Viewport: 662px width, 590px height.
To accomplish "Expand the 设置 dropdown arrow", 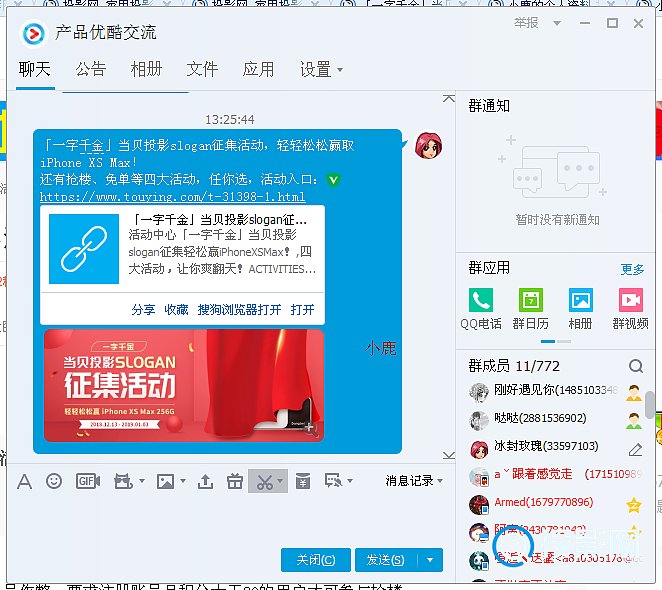I will (340, 70).
